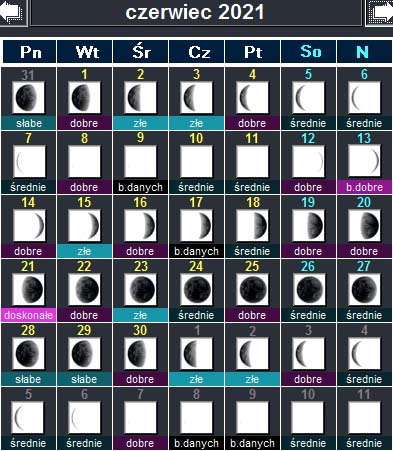
Task: Click the słabe label under day 29
Action: click(x=84, y=379)
